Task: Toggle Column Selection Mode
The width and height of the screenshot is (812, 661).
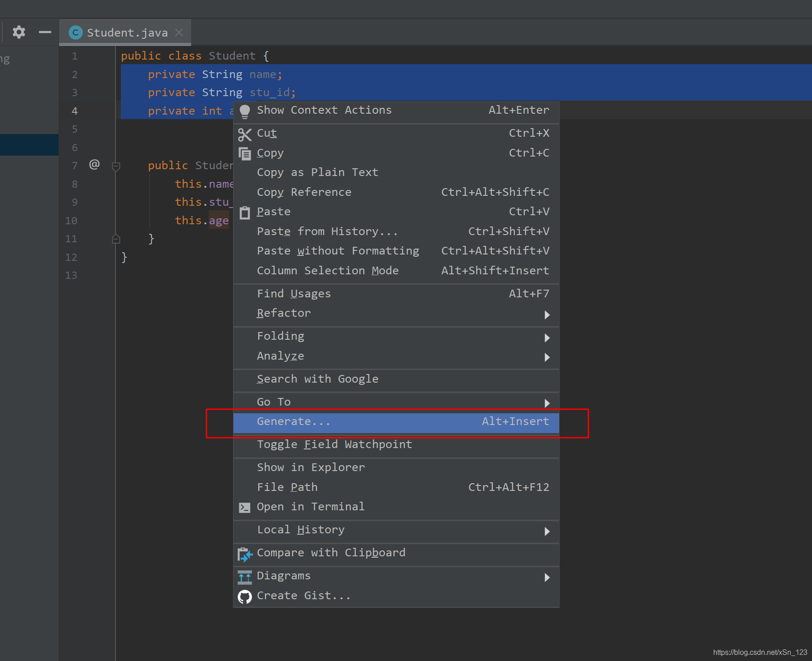Action: (396, 271)
